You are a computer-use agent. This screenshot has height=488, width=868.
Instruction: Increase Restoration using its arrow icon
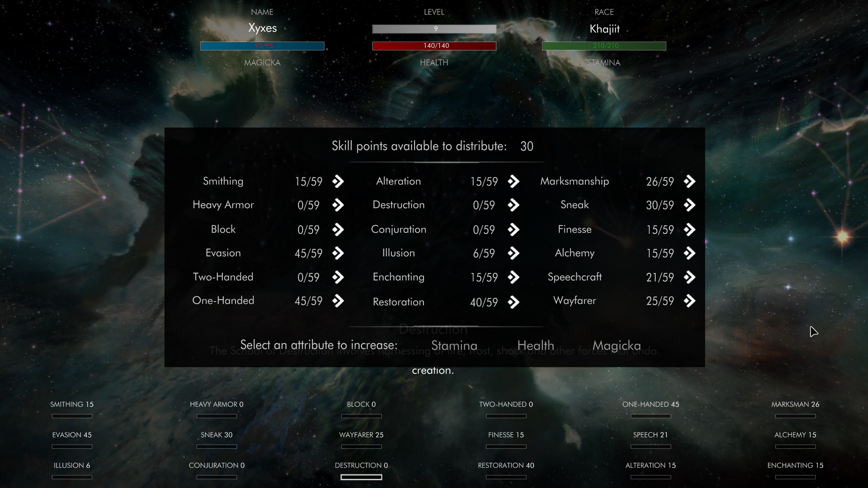[514, 302]
